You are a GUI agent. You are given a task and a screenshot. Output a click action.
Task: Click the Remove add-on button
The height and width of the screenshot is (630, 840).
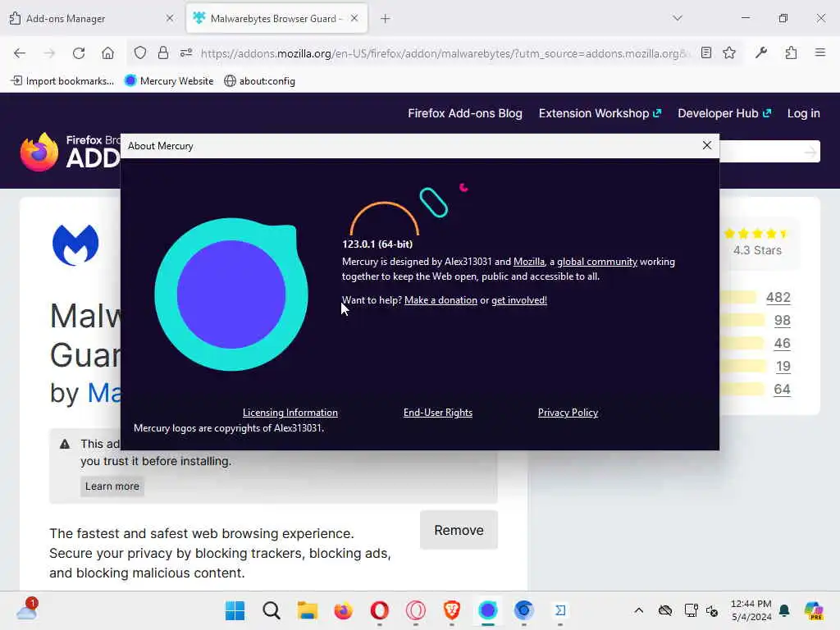(459, 530)
